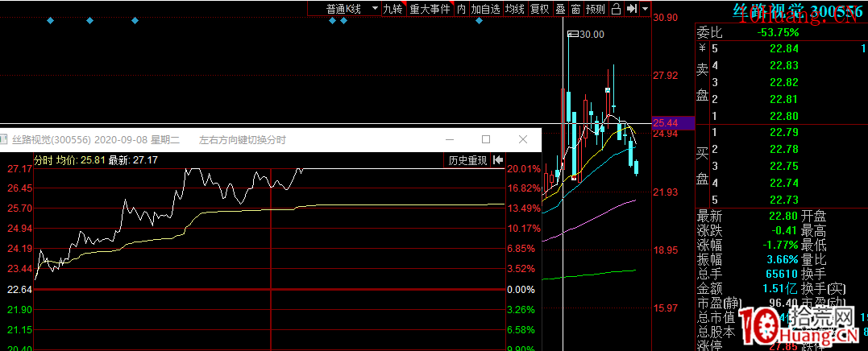Click the 涨幅 -1.77% value

point(779,244)
